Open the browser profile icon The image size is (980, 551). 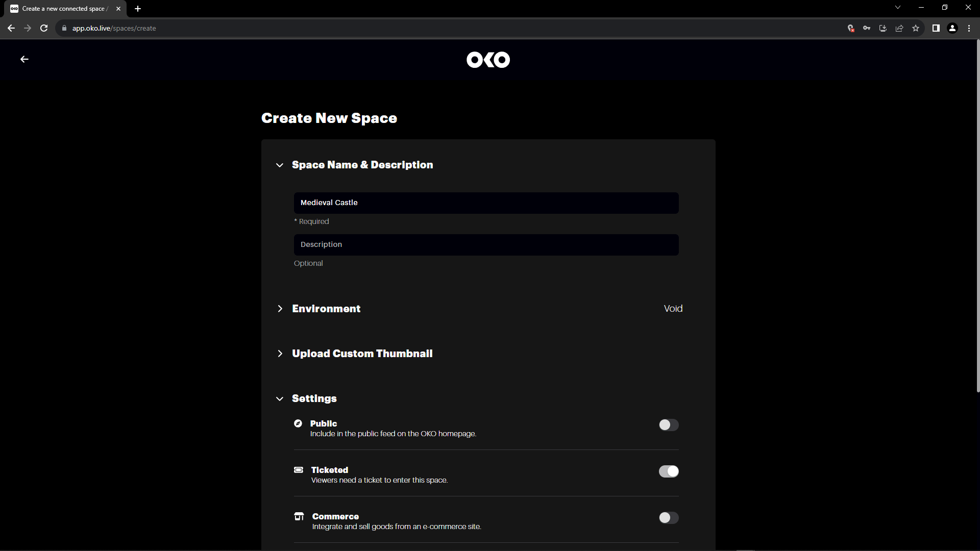(x=952, y=28)
